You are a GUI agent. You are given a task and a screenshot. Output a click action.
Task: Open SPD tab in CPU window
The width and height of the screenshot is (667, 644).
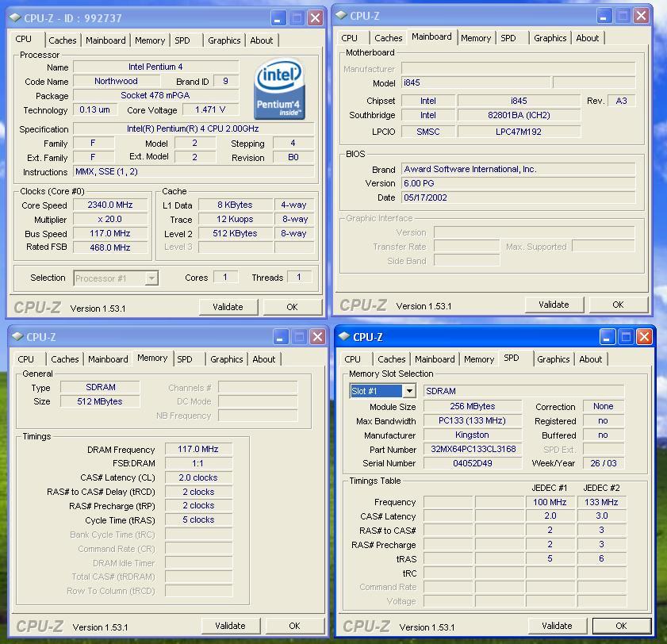coord(182,40)
